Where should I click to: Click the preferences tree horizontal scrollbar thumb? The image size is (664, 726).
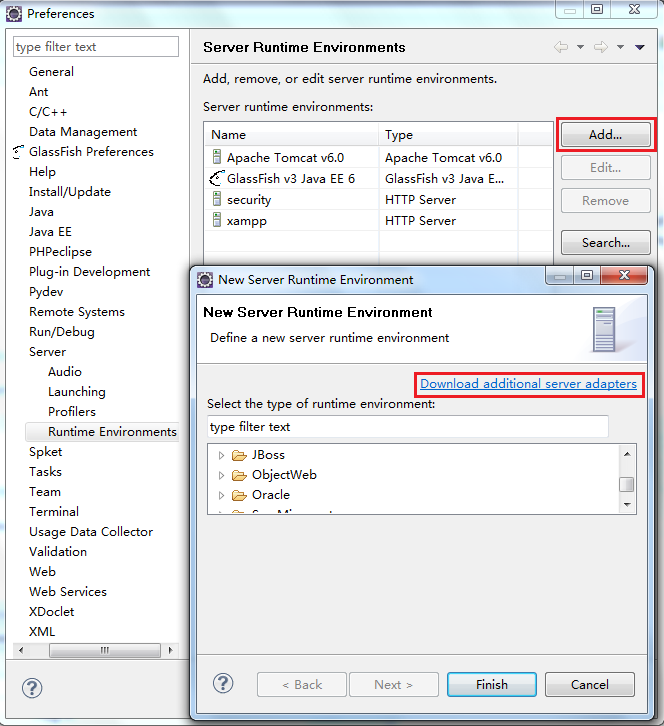click(105, 650)
